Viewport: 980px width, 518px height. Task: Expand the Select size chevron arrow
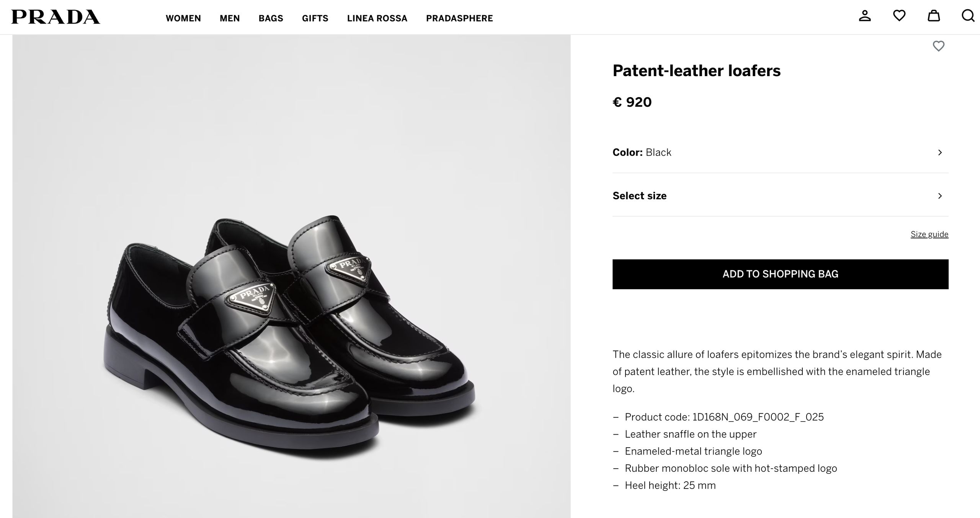pyautogui.click(x=940, y=196)
